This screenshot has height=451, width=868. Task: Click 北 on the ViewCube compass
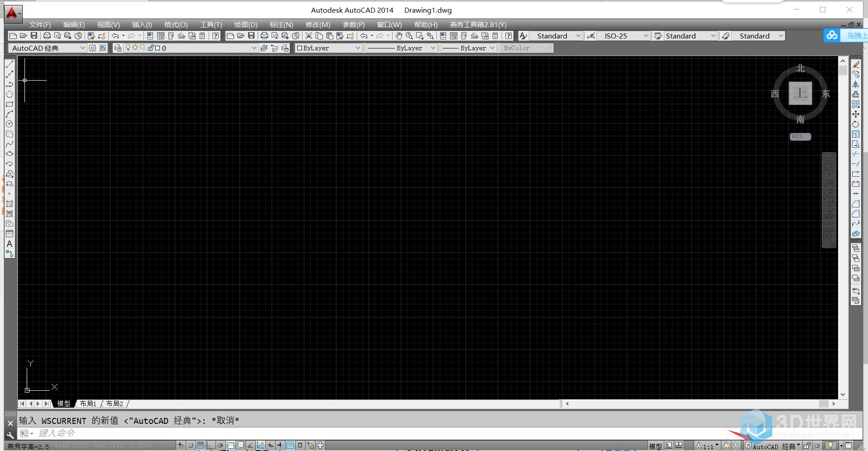click(801, 68)
